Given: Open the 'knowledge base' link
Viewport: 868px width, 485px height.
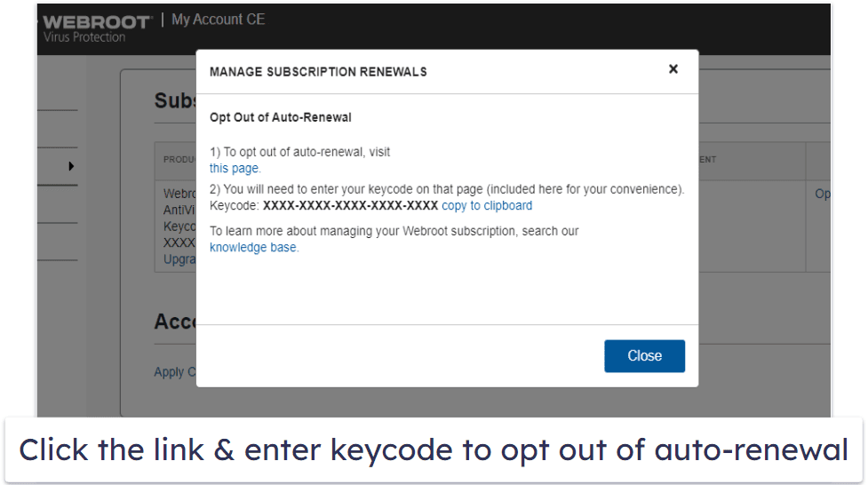Looking at the screenshot, I should pos(253,248).
